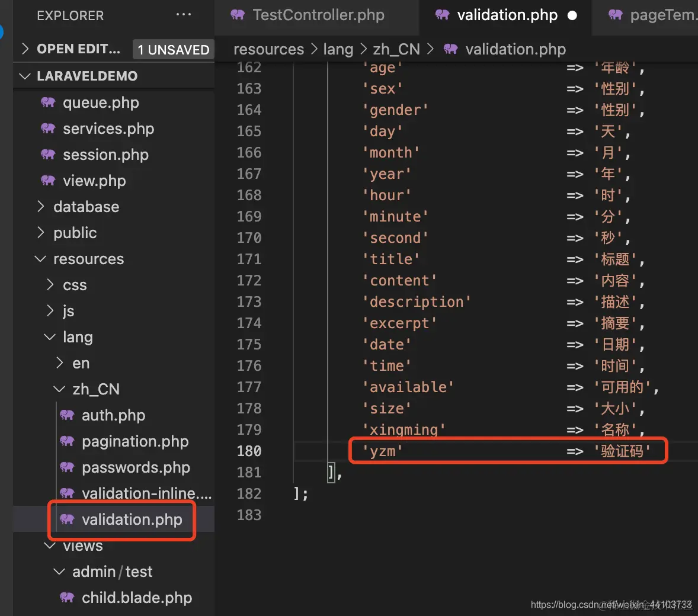Click line number 180 in the gutter

click(249, 451)
